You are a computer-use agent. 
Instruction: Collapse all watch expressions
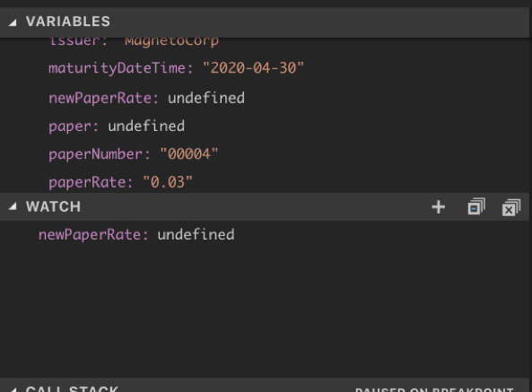click(476, 206)
